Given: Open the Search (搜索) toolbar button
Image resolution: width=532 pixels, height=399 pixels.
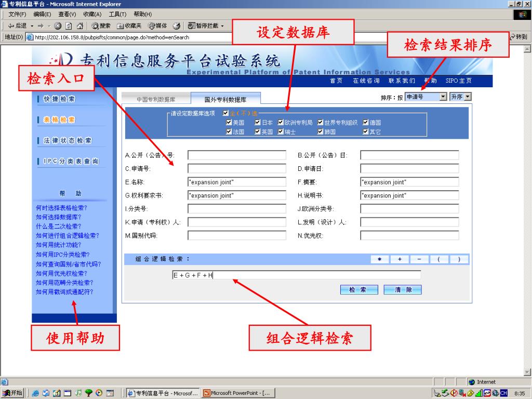Looking at the screenshot, I should tap(101, 26).
